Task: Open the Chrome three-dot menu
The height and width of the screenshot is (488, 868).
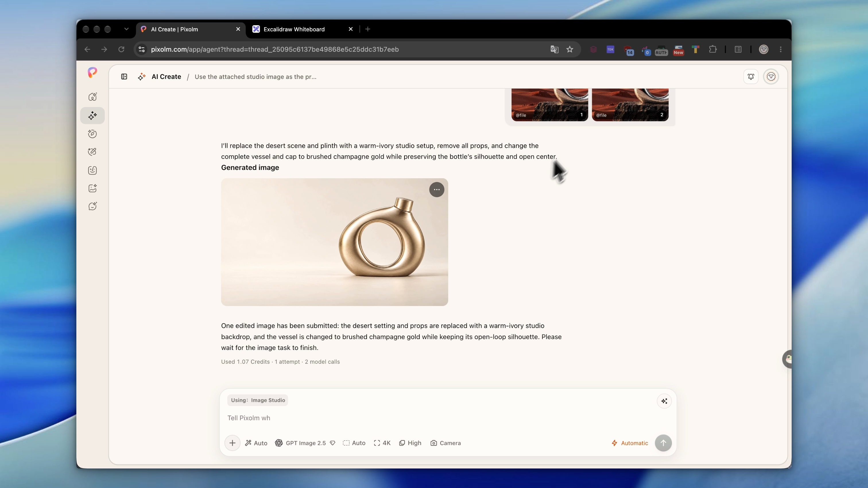Action: (781, 50)
